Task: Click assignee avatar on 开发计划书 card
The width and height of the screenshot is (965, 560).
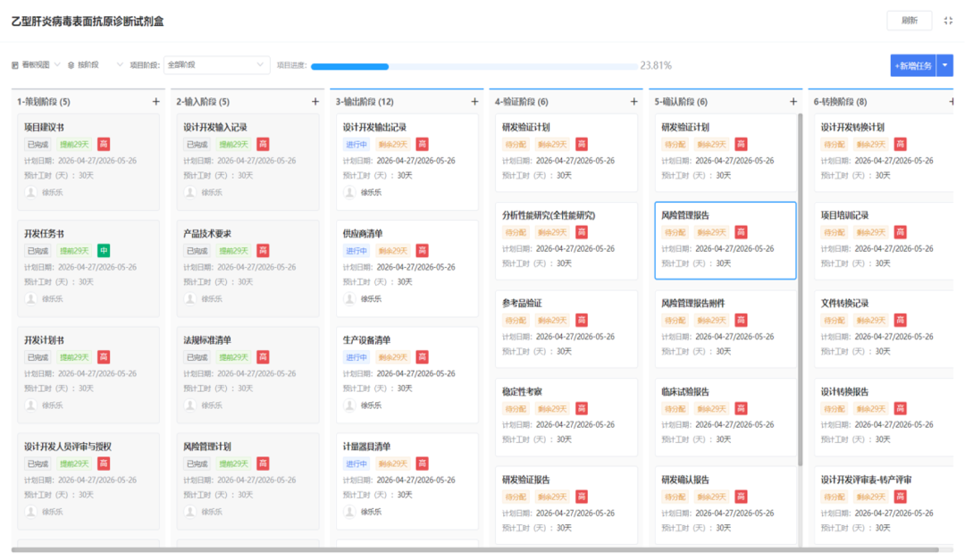Action: [30, 405]
